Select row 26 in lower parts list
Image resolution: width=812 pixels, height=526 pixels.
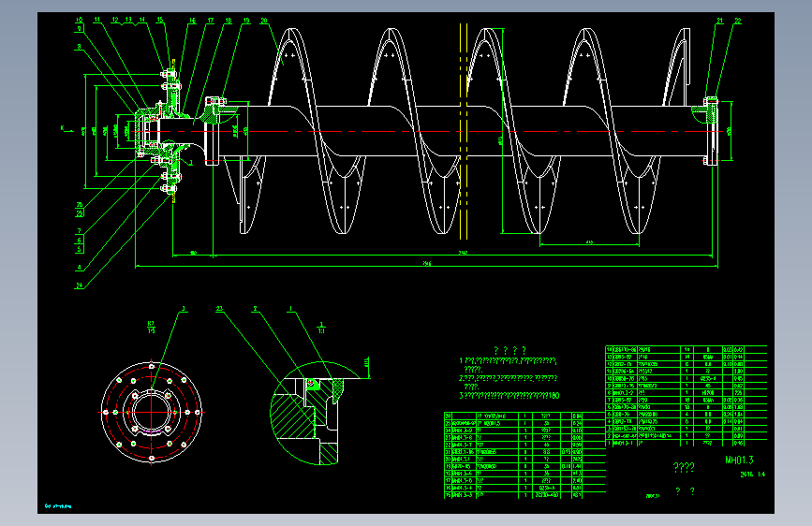pyautogui.click(x=524, y=416)
